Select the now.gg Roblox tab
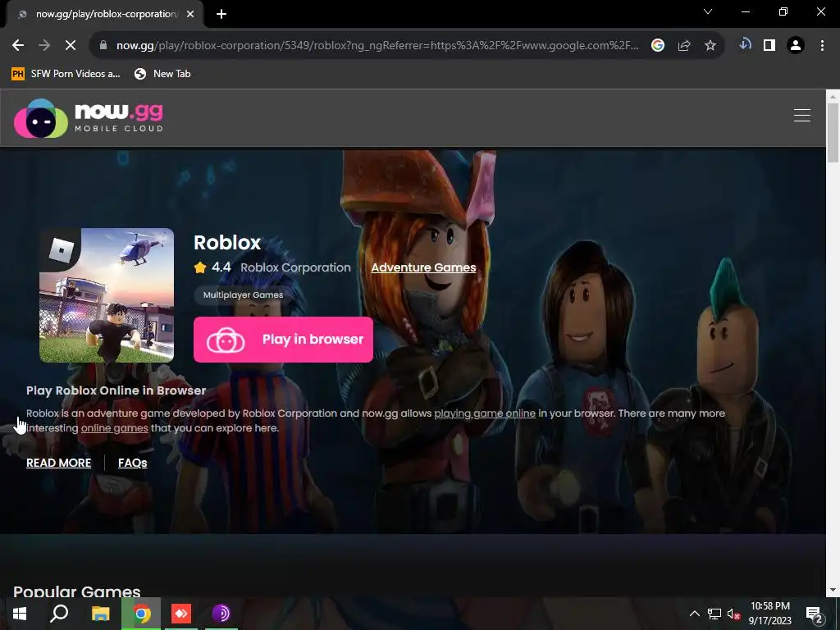The width and height of the screenshot is (840, 630). pos(106,14)
